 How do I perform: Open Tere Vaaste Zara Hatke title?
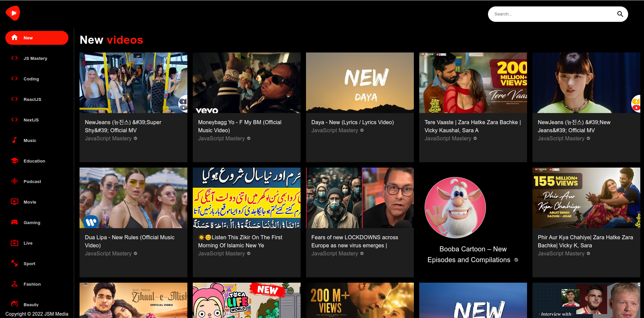[x=473, y=126]
